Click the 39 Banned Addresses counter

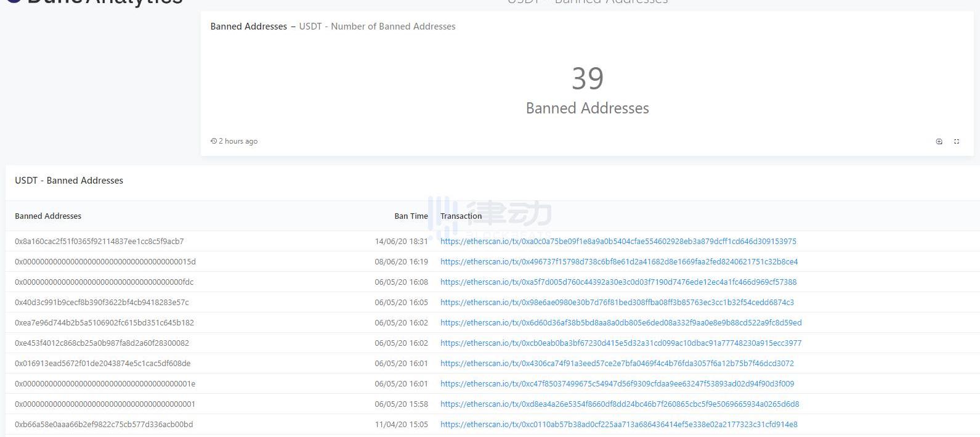click(587, 90)
